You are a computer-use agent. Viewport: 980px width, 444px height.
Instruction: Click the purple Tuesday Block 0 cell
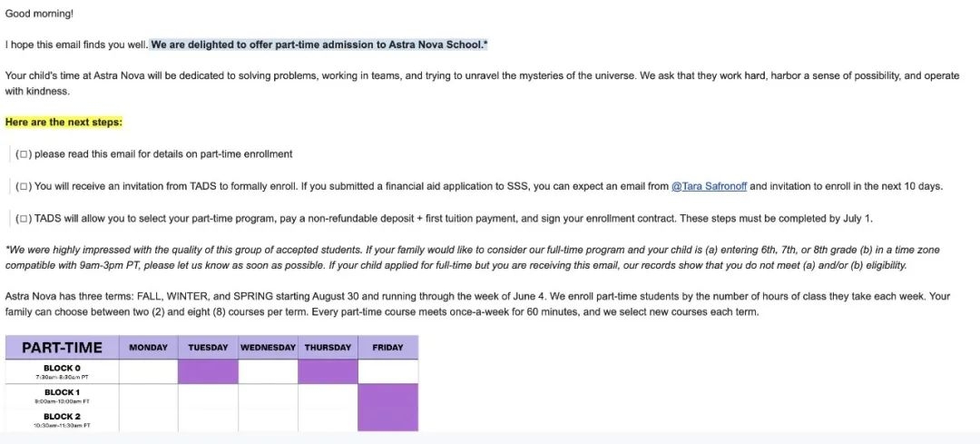pyautogui.click(x=208, y=371)
